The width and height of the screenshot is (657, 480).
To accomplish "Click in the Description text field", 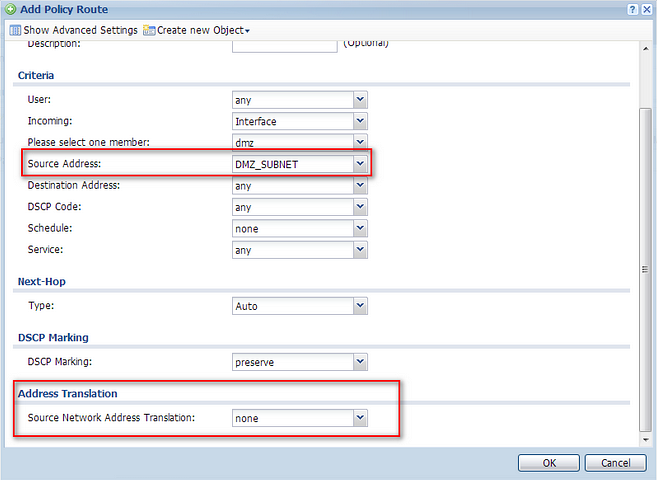I will click(x=285, y=45).
